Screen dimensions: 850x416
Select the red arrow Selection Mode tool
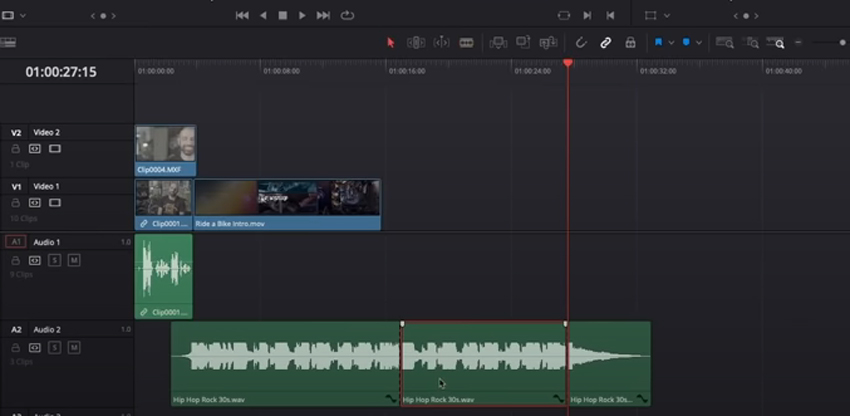(391, 43)
